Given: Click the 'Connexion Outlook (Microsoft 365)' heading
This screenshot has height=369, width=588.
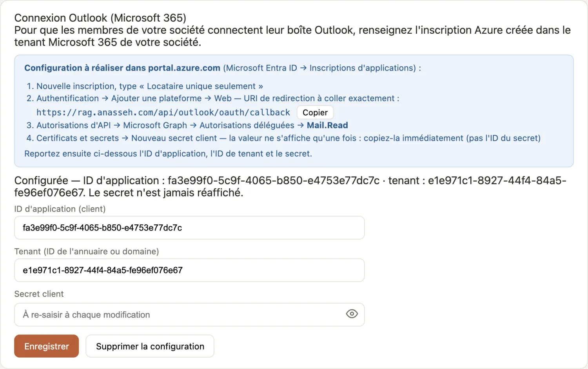Looking at the screenshot, I should click(100, 18).
